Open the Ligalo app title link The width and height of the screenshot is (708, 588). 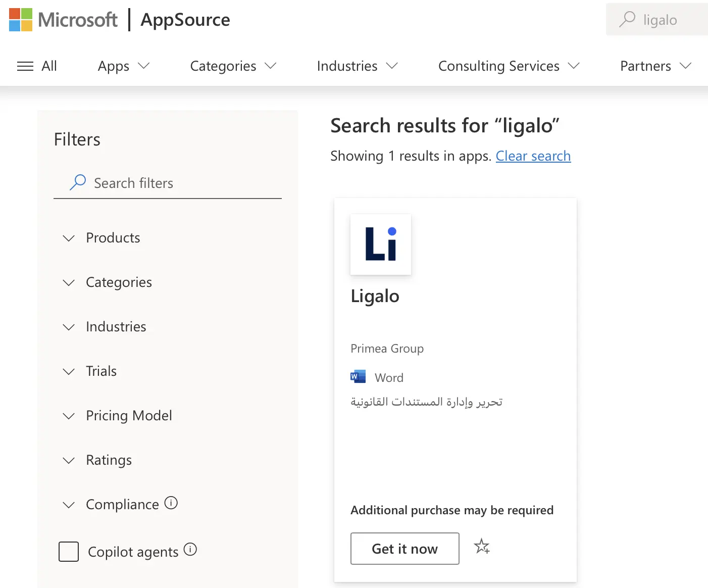[x=375, y=296]
